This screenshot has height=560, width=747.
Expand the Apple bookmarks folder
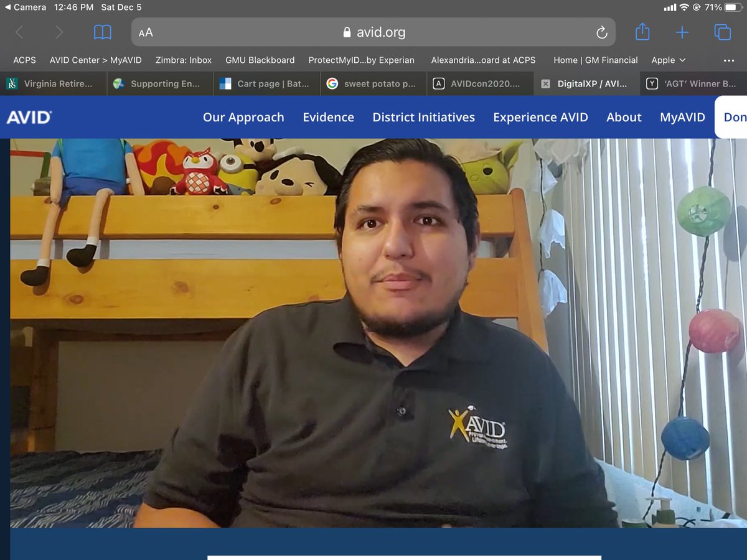pyautogui.click(x=669, y=60)
